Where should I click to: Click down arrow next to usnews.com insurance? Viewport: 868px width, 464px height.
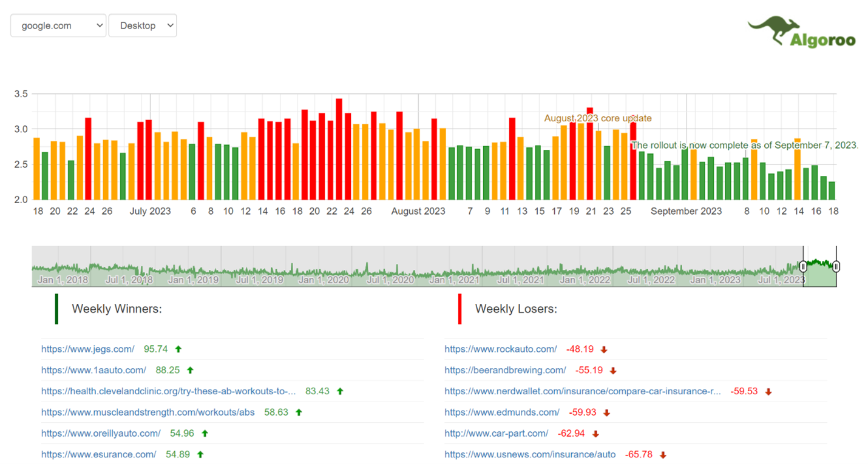point(662,454)
